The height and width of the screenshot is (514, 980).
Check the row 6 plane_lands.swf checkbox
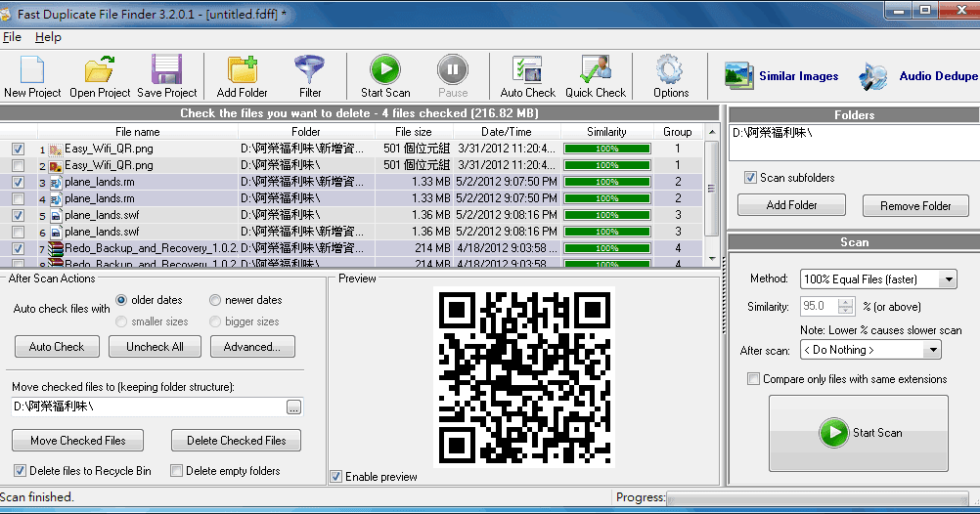(19, 233)
